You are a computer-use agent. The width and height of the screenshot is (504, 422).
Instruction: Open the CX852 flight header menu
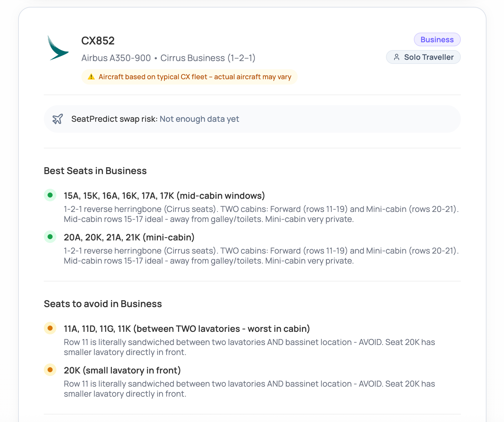pos(97,40)
